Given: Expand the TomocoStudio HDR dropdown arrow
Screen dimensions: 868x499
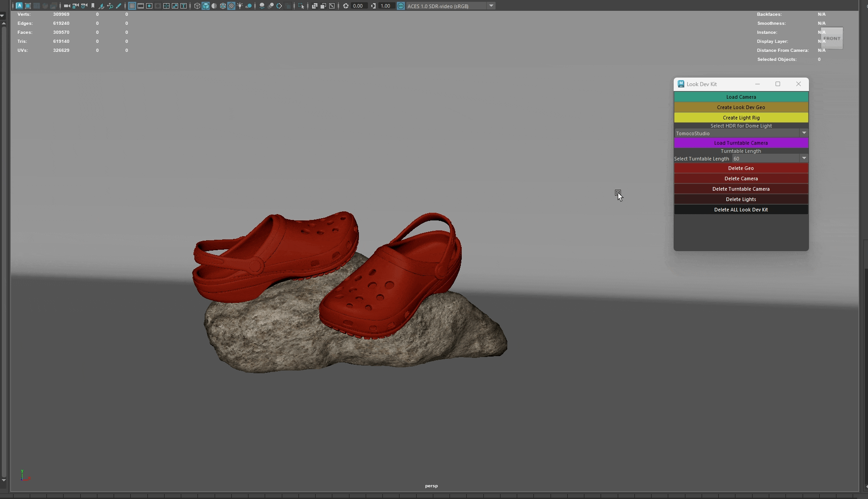Looking at the screenshot, I should coord(804,133).
